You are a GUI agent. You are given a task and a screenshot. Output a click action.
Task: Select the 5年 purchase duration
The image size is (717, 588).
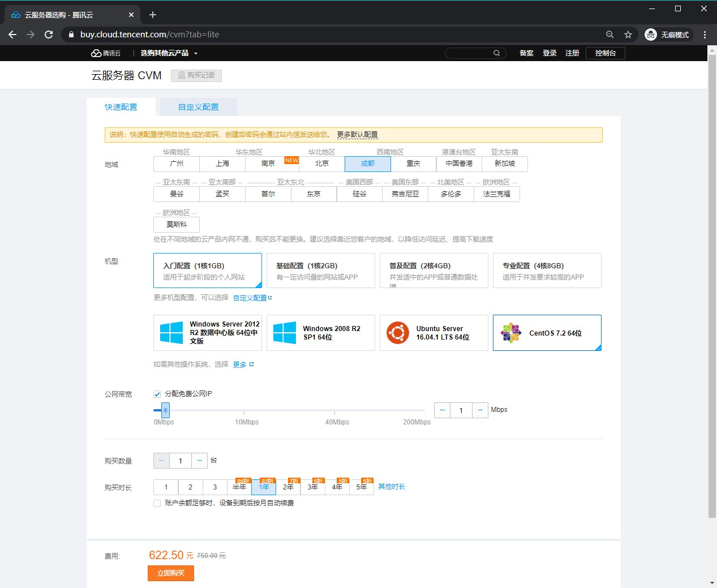pos(362,487)
